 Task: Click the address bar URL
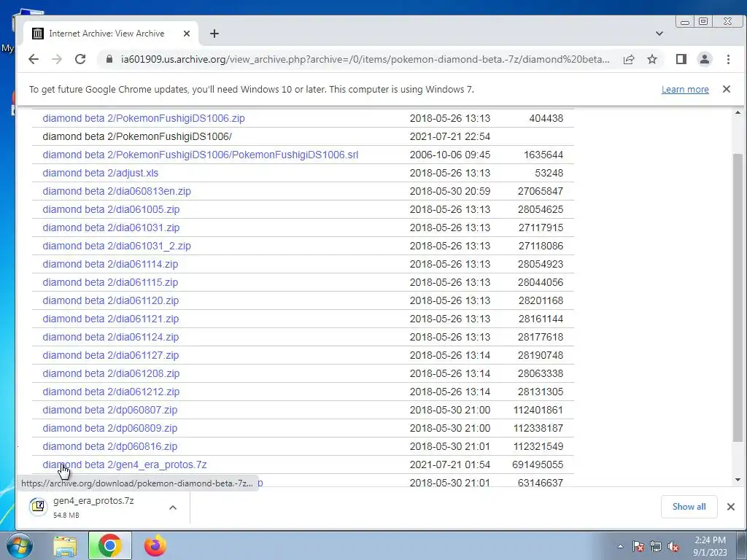pyautogui.click(x=365, y=60)
